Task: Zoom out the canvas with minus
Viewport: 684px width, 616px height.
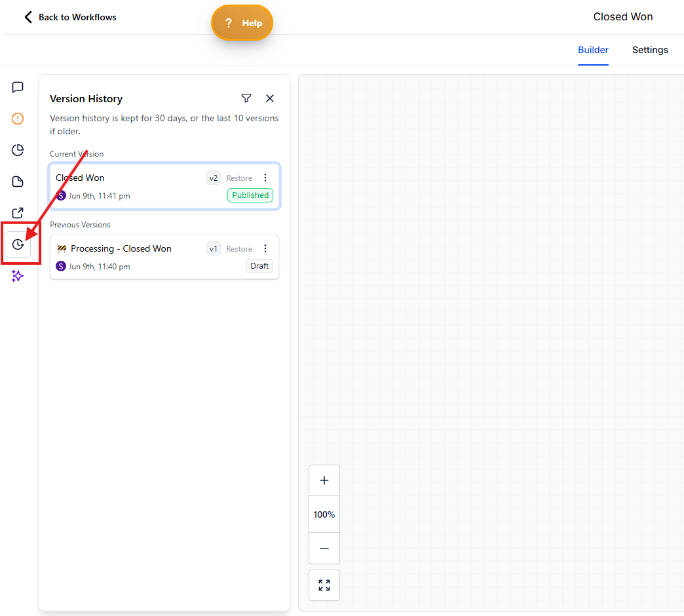Action: pyautogui.click(x=324, y=549)
